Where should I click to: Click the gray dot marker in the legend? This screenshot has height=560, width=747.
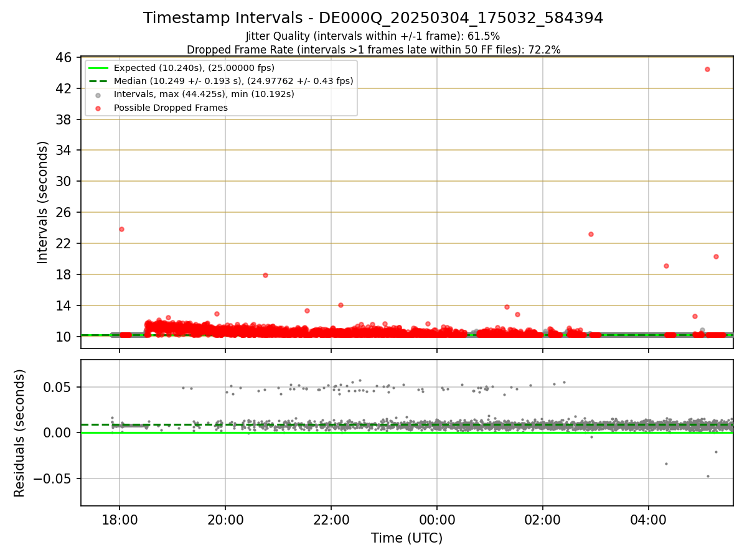pos(98,95)
